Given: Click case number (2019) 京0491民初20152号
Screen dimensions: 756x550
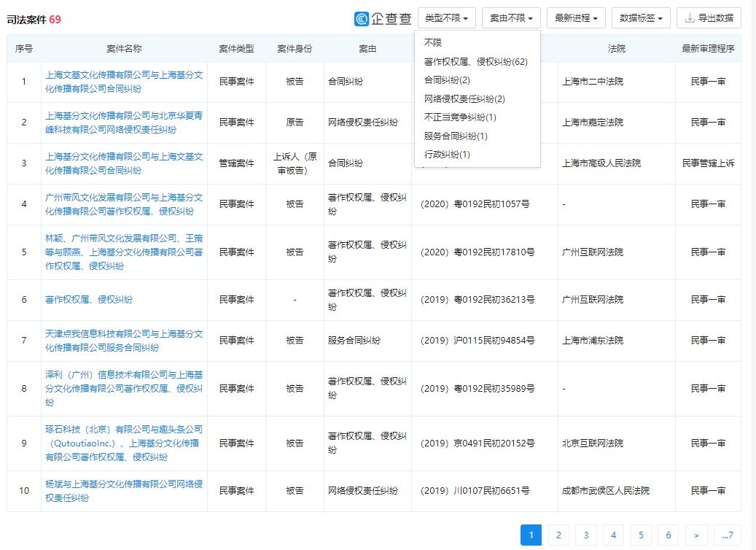Looking at the screenshot, I should point(478,444).
